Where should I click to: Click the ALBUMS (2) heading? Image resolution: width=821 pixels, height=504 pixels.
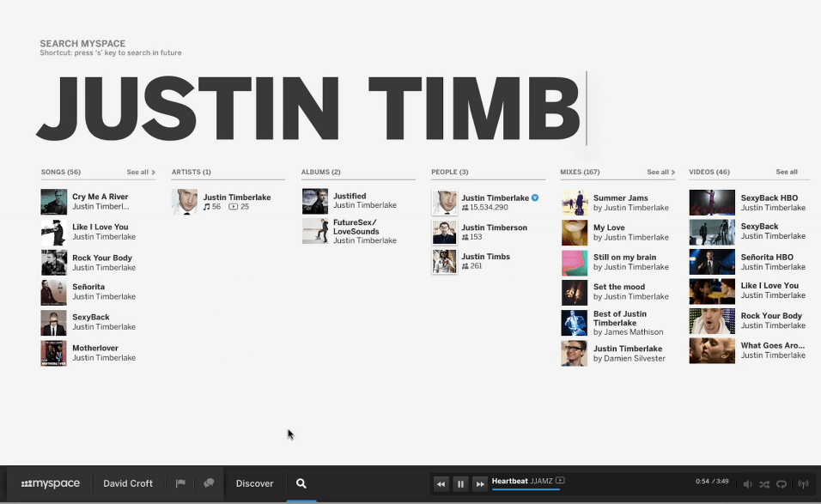pos(320,172)
